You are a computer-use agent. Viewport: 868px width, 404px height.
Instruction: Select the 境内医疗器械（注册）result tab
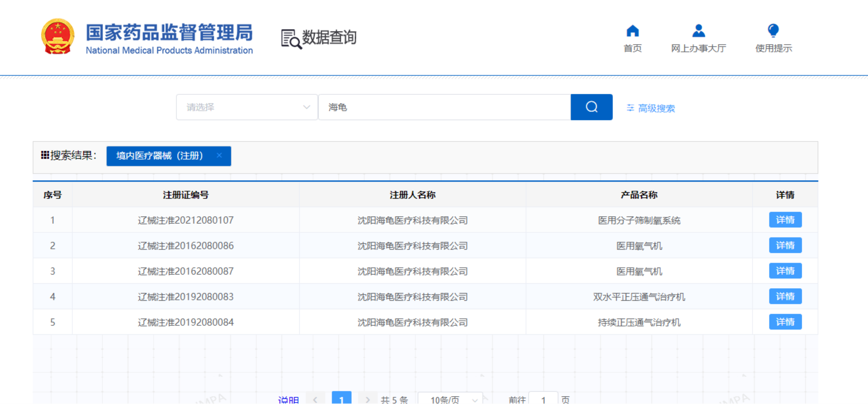[160, 156]
